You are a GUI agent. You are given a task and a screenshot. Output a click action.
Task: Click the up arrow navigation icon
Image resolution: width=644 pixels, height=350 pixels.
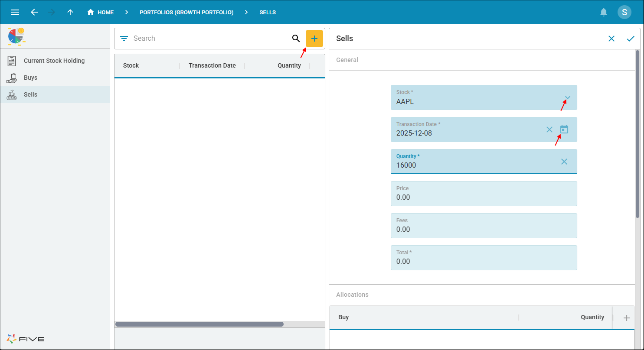point(70,12)
